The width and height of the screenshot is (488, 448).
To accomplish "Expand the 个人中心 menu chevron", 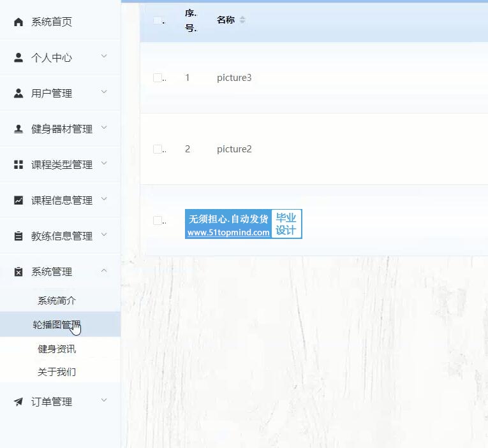I will 104,56.
